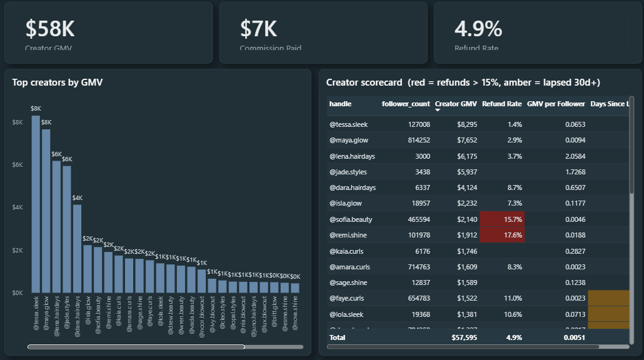The width and height of the screenshot is (644, 360).
Task: Click the bar chart horizontal scrollbar
Action: [136, 347]
